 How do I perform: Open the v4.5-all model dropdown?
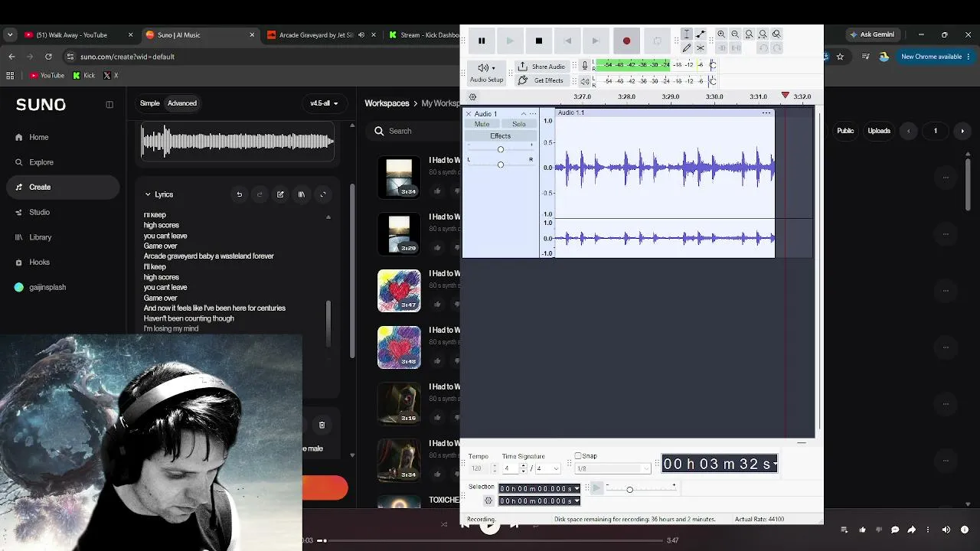click(x=324, y=103)
